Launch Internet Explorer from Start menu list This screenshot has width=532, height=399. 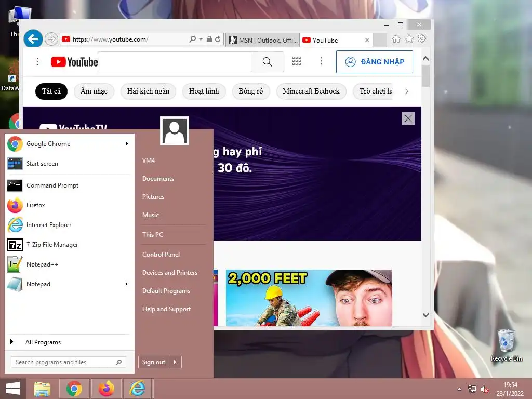[68, 225]
